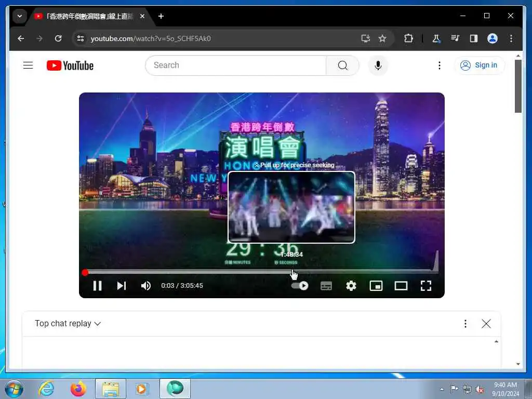The image size is (532, 399).
Task: Launch Firefox from taskbar
Action: [78, 389]
